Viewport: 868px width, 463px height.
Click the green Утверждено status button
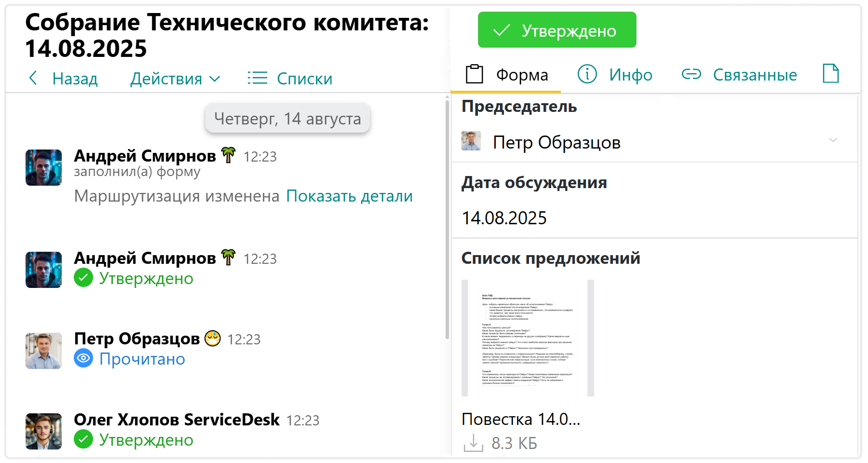pos(557,30)
